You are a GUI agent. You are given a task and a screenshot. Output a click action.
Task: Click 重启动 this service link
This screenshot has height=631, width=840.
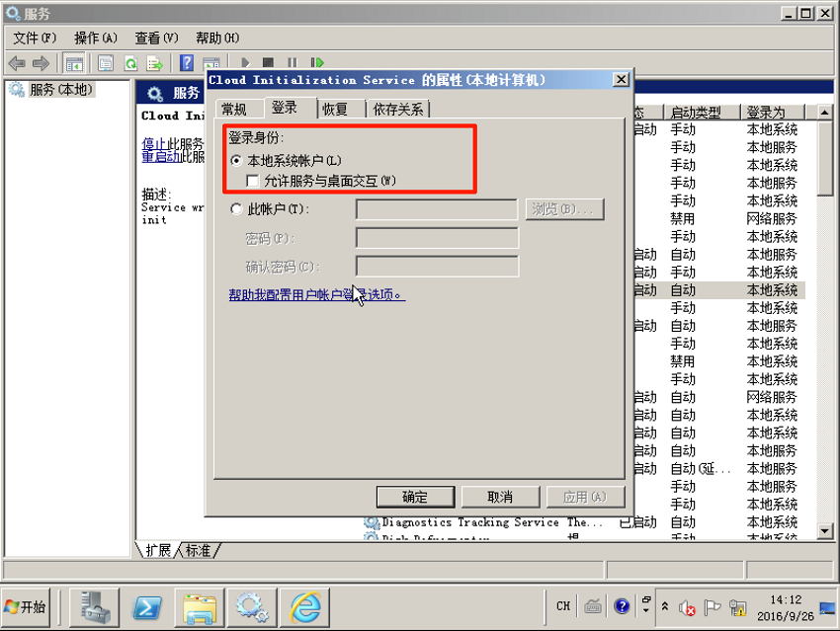[x=161, y=156]
